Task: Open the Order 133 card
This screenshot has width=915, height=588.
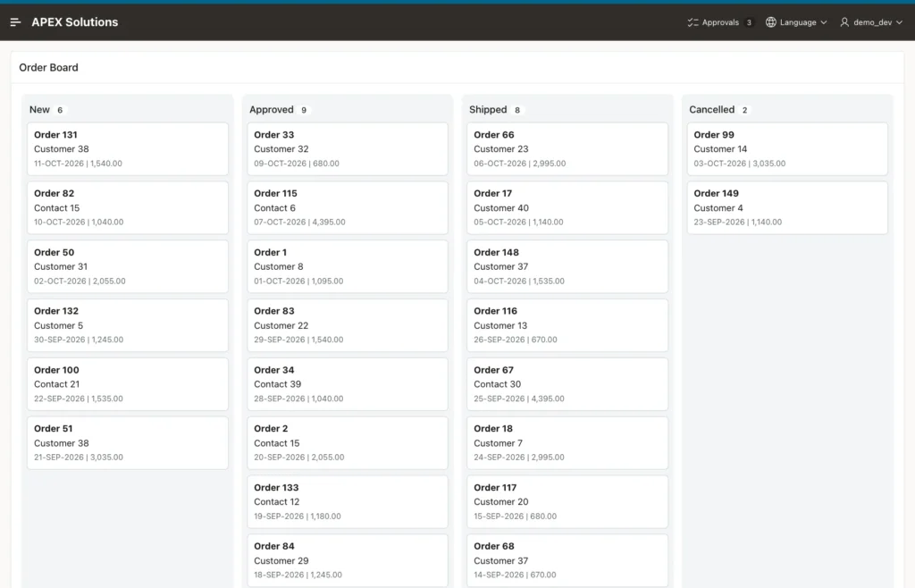Action: [348, 501]
